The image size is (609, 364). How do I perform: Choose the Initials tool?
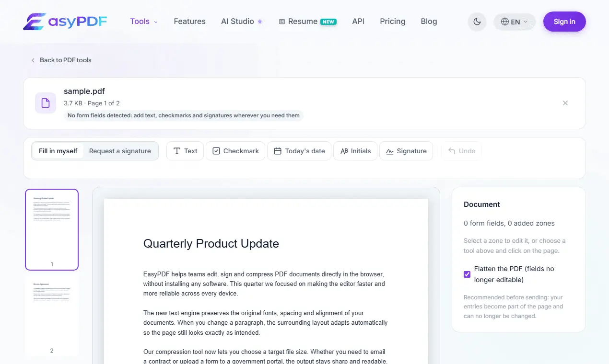355,151
